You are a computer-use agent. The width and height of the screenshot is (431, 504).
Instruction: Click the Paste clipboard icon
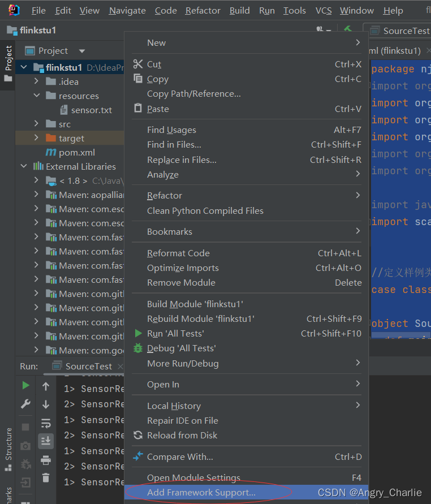(x=138, y=108)
